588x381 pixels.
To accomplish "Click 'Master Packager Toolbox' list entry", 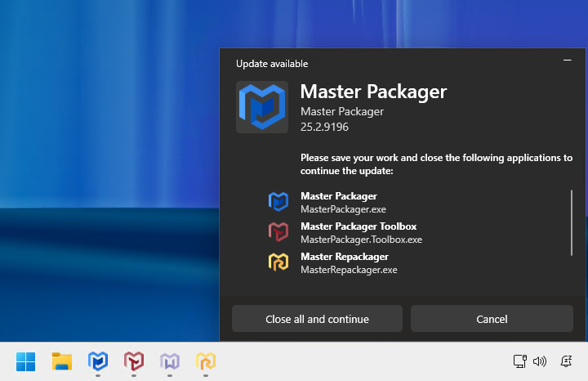I will [x=359, y=226].
